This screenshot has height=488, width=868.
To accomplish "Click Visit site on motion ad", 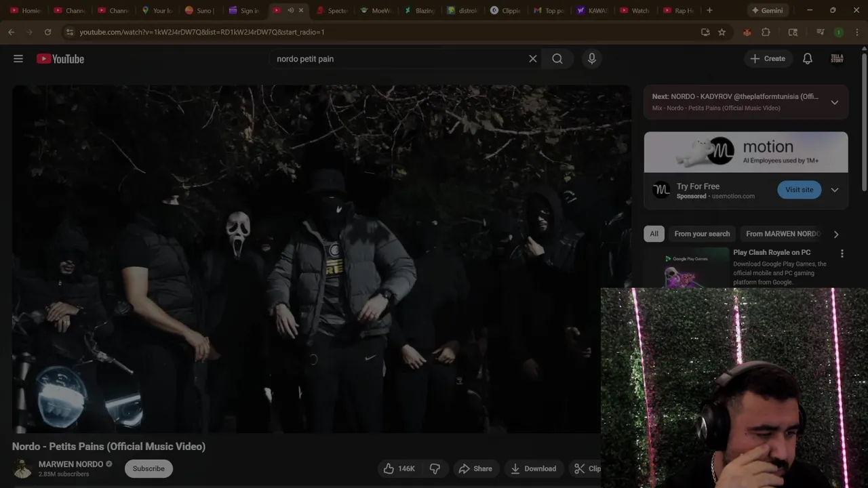I will point(800,190).
